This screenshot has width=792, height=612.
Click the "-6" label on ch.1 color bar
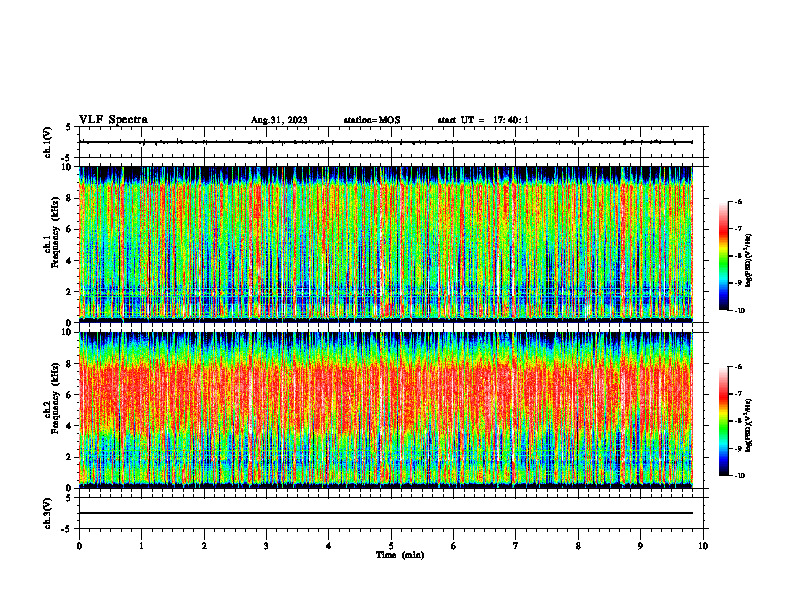click(739, 201)
